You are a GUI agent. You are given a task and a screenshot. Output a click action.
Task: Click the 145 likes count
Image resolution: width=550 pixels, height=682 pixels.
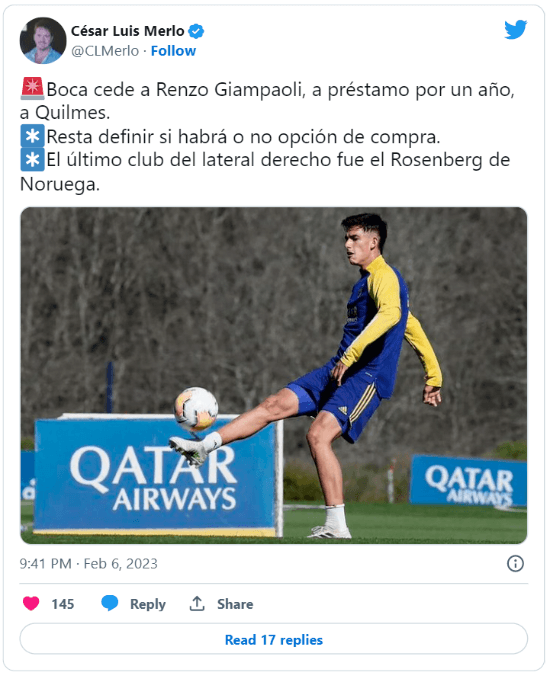tap(63, 604)
